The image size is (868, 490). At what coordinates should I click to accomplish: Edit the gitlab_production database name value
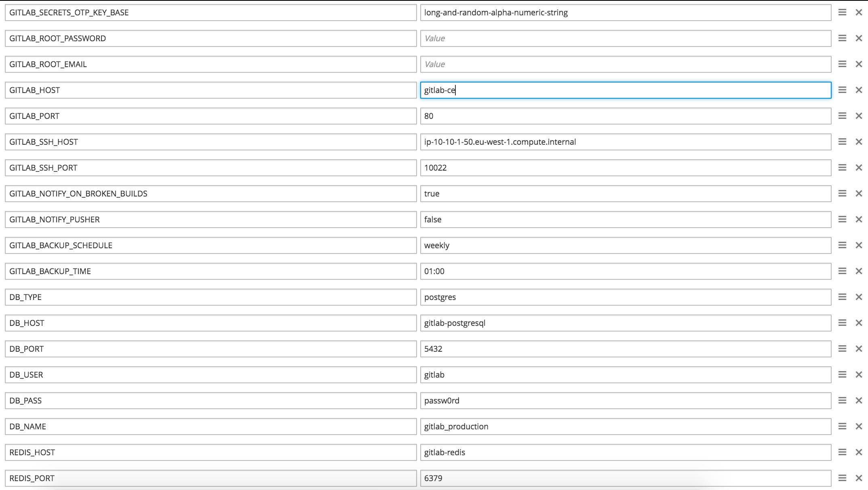(x=626, y=427)
